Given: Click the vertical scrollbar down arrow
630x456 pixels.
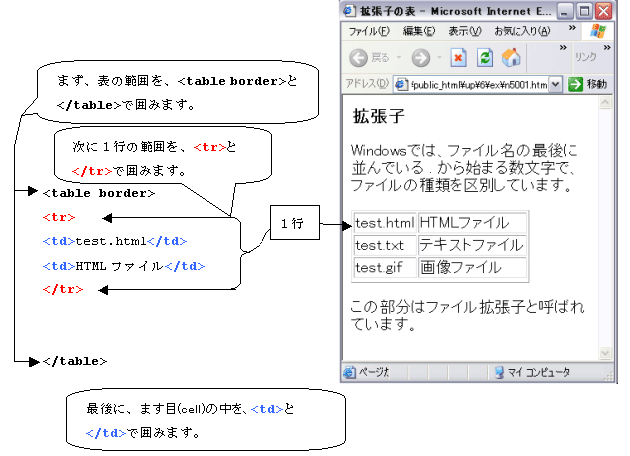Looking at the screenshot, I should click(604, 353).
